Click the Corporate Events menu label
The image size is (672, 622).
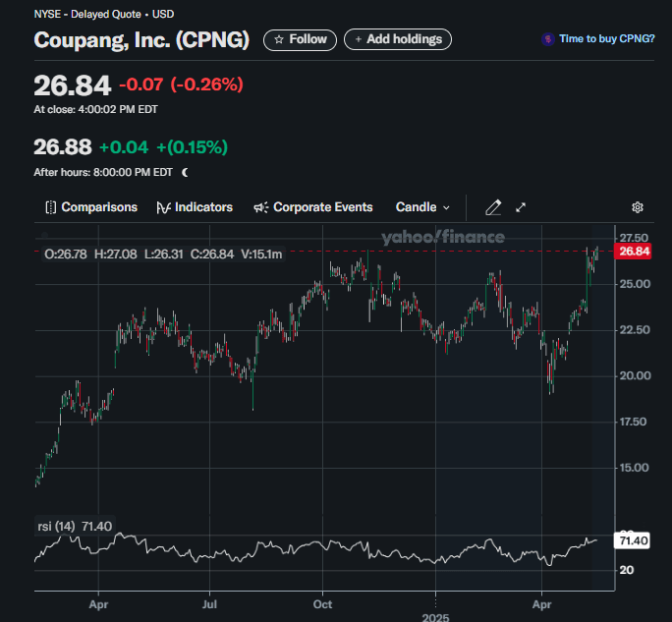coord(322,207)
